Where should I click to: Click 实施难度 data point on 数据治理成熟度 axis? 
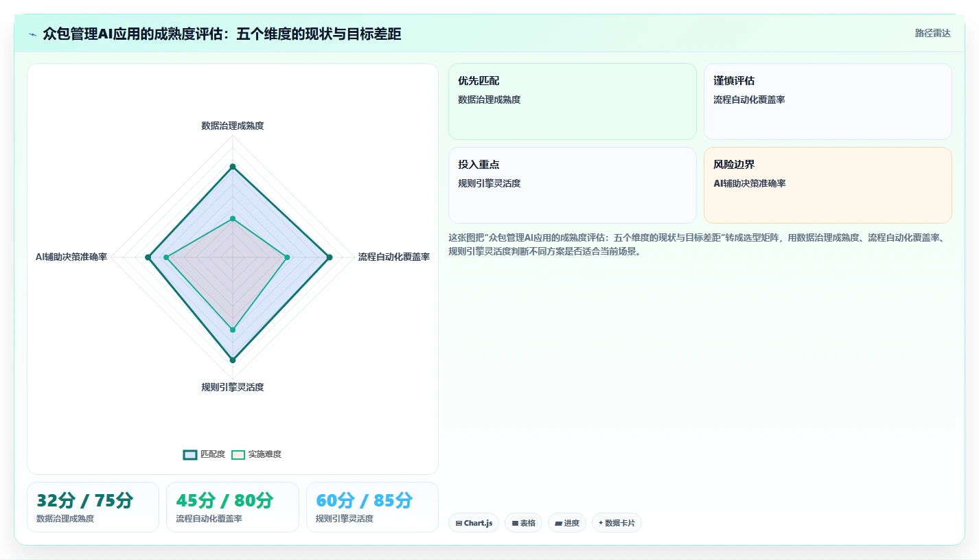coord(233,219)
